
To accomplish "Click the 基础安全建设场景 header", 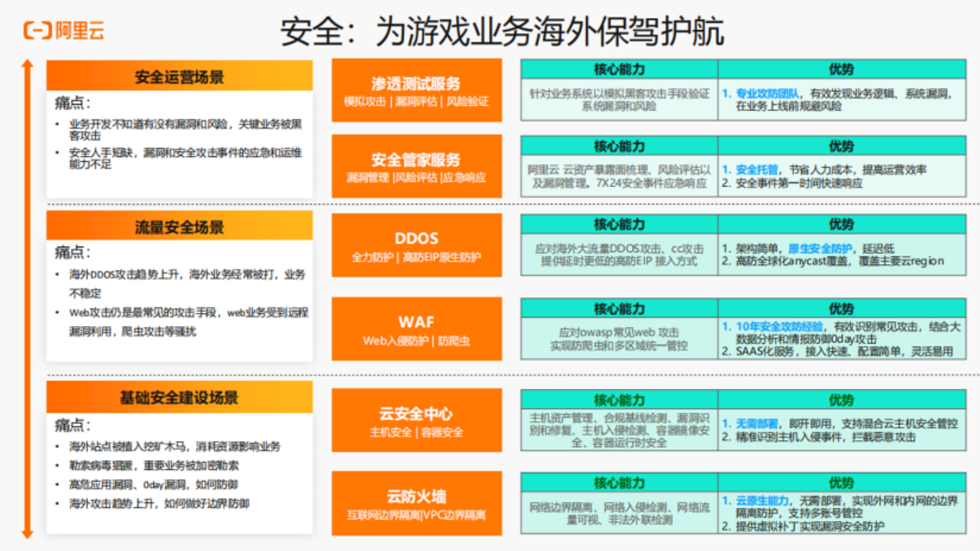I will click(180, 397).
